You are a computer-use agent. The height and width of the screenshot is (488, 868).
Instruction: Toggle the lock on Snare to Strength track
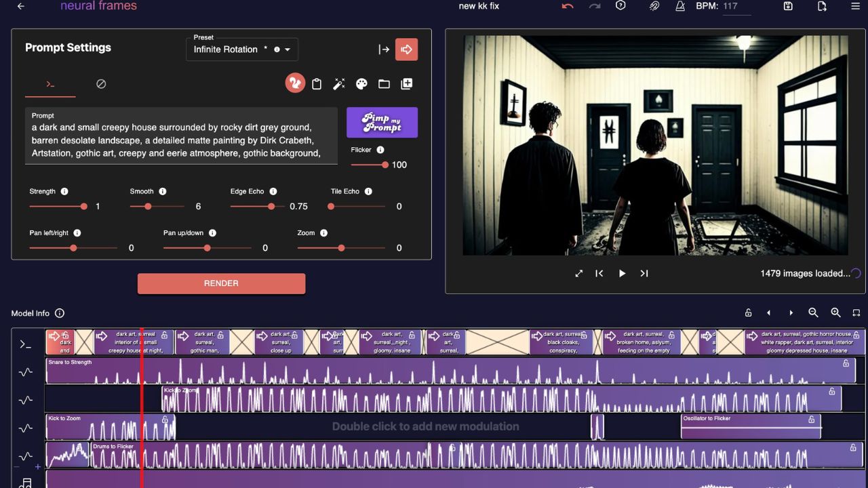click(x=846, y=363)
